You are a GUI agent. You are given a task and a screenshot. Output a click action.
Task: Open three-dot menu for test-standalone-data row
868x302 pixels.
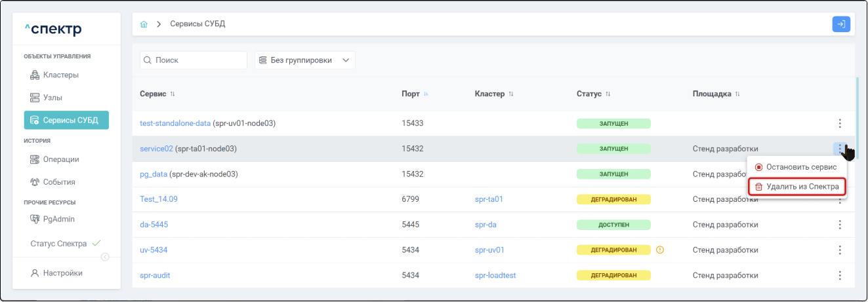tap(840, 123)
